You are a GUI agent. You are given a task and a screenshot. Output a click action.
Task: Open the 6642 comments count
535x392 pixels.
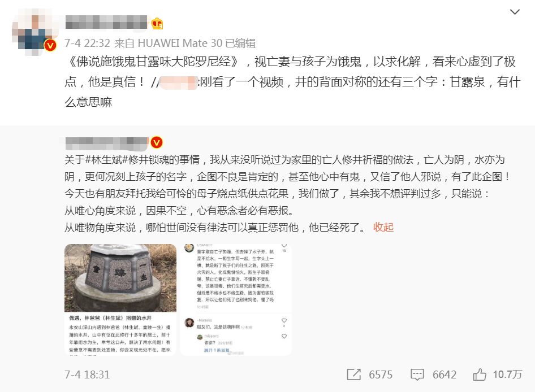coord(445,374)
